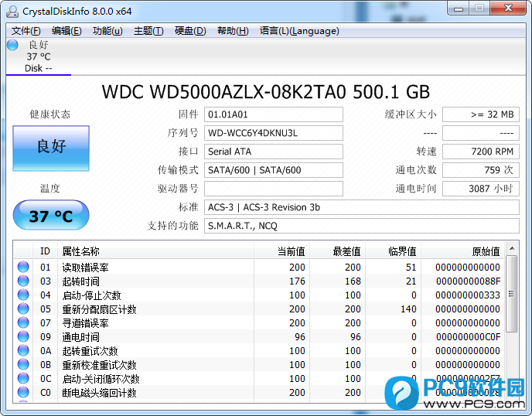Screen dimensions: 532x416
Task: Click the 良好 health status button
Action: click(51, 148)
